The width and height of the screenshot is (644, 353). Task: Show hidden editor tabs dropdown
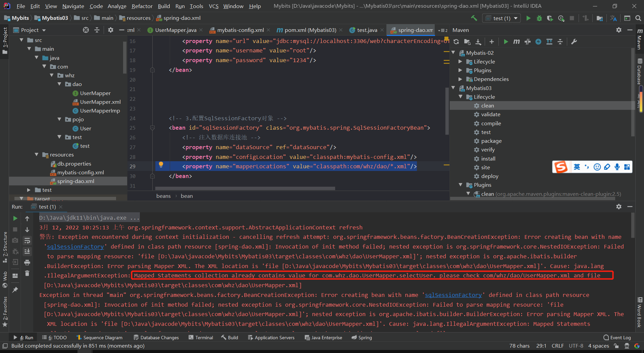coord(443,30)
